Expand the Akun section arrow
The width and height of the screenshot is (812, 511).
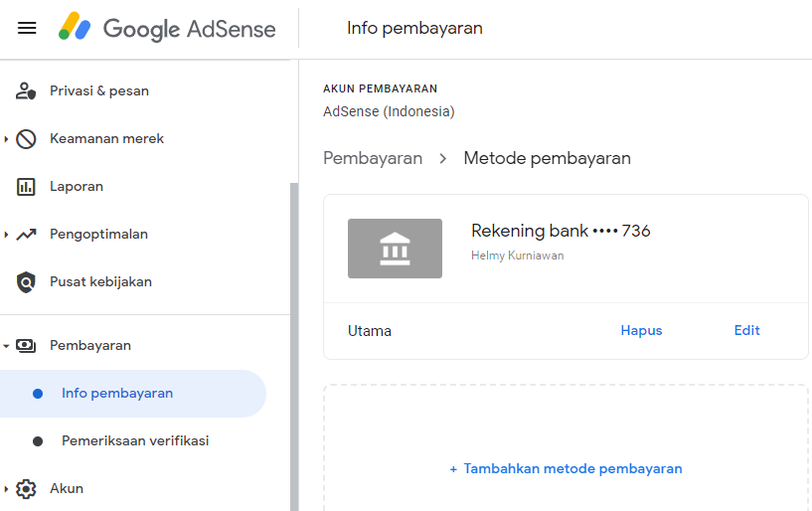[x=6, y=489]
